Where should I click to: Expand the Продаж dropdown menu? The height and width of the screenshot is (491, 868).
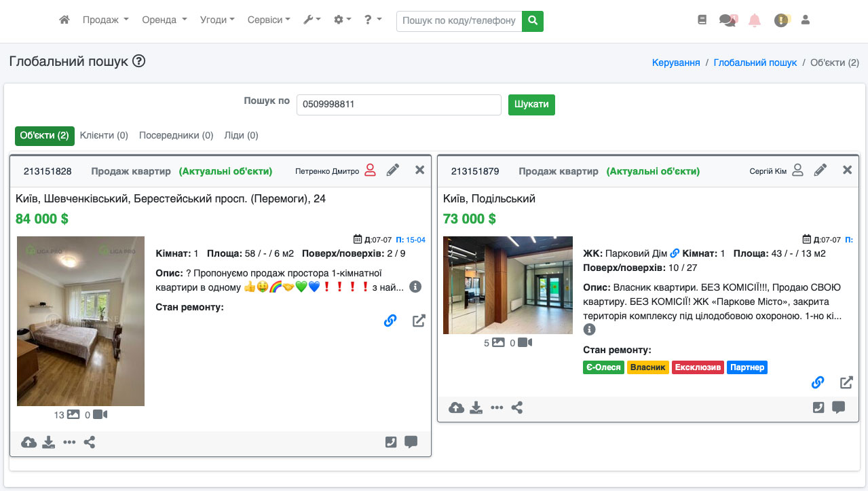(105, 20)
